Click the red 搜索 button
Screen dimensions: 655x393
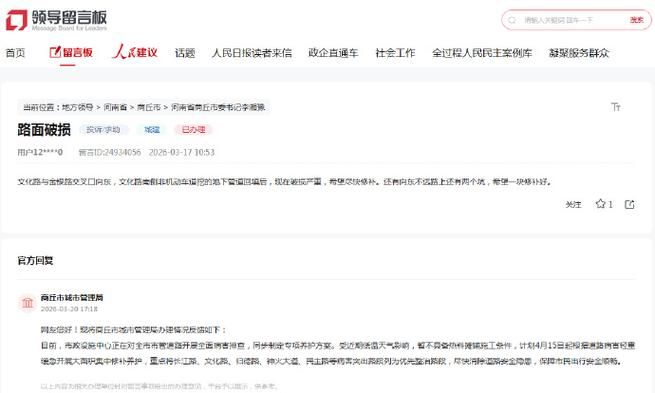(637, 20)
